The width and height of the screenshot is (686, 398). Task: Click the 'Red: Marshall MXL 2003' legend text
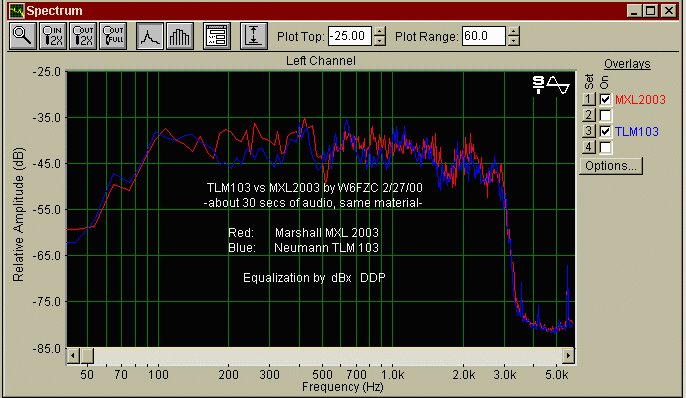click(x=303, y=233)
